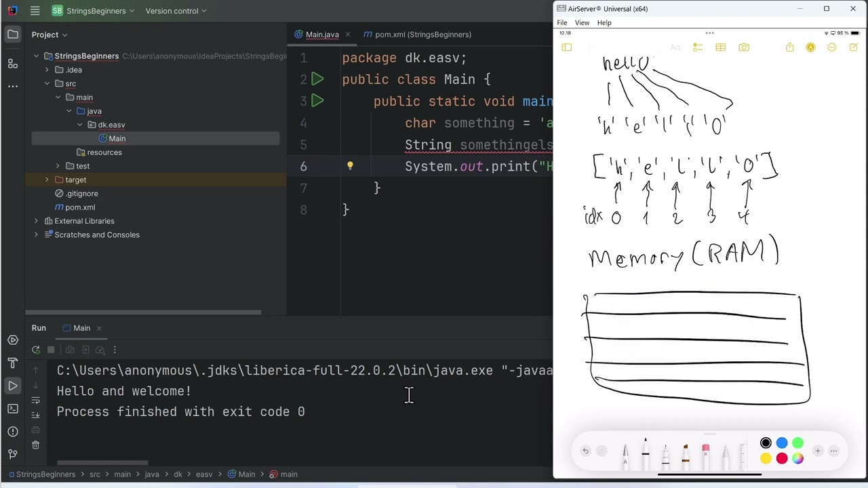
Task: Add a checklist in Notes toolbar
Action: point(698,47)
